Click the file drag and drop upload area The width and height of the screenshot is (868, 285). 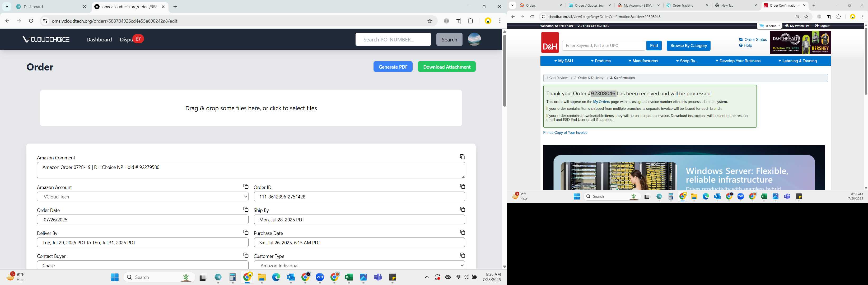tap(251, 108)
